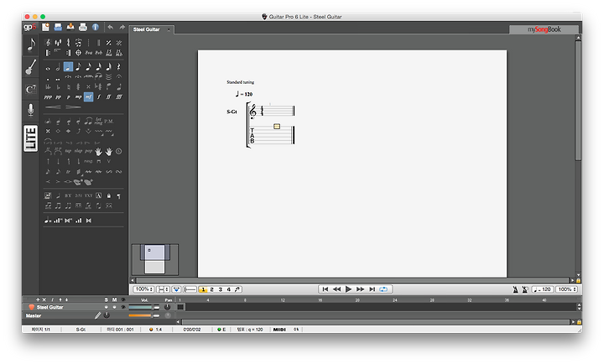Image resolution: width=604 pixels, height=364 pixels.
Task: Click the framed A section marker icon
Action: pos(99,195)
